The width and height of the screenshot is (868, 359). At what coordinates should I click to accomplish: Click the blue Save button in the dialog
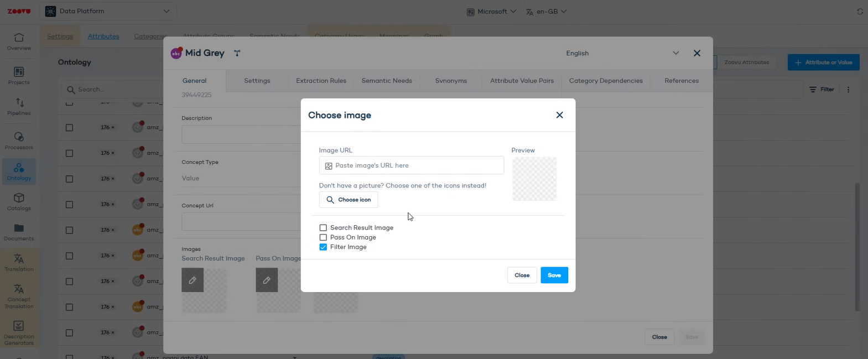[554, 275]
